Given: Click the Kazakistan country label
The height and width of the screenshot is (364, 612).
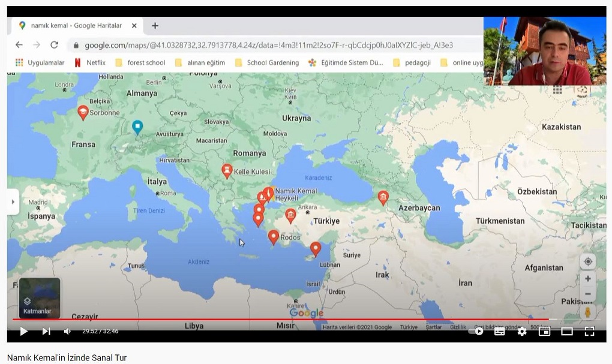Looking at the screenshot, I should pos(561,127).
